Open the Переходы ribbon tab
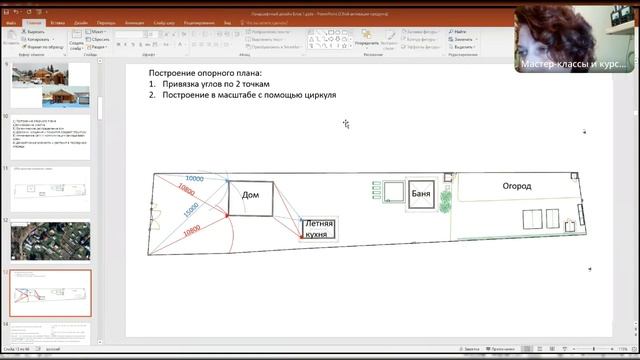Image resolution: width=640 pixels, height=360 pixels. (x=106, y=23)
